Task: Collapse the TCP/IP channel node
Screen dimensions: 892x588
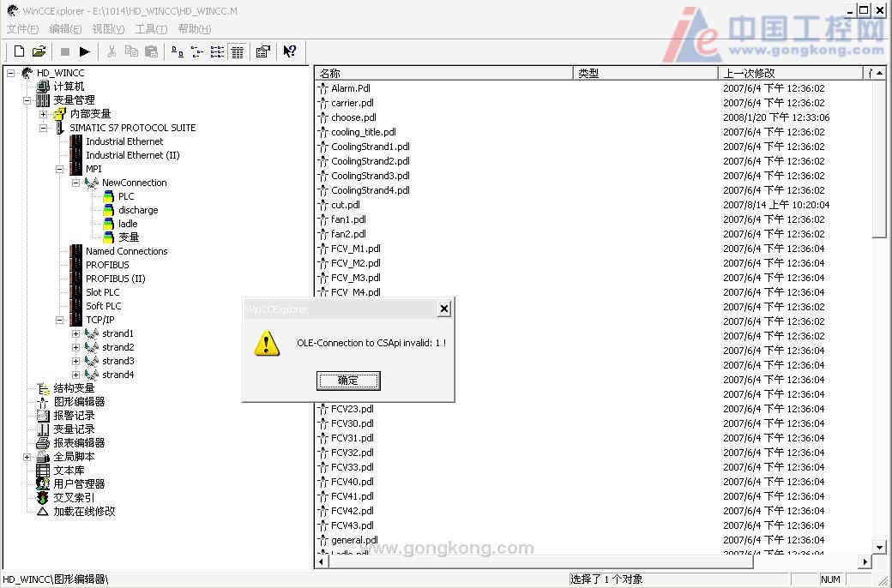Action: (x=60, y=321)
